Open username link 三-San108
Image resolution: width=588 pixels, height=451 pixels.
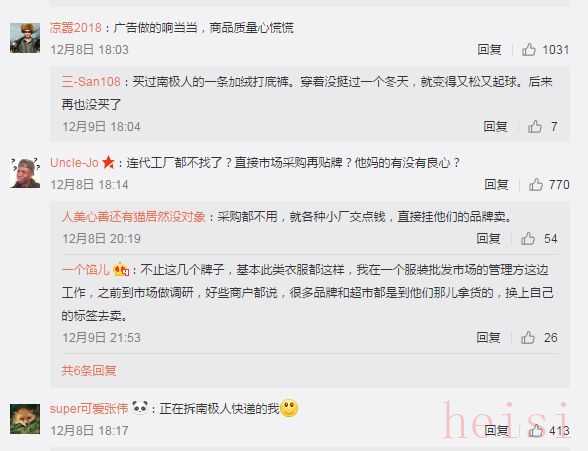91,81
